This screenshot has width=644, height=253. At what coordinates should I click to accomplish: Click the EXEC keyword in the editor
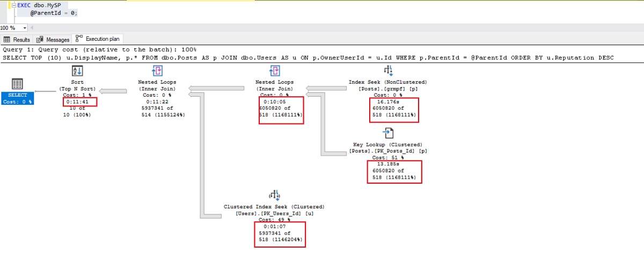point(24,4)
